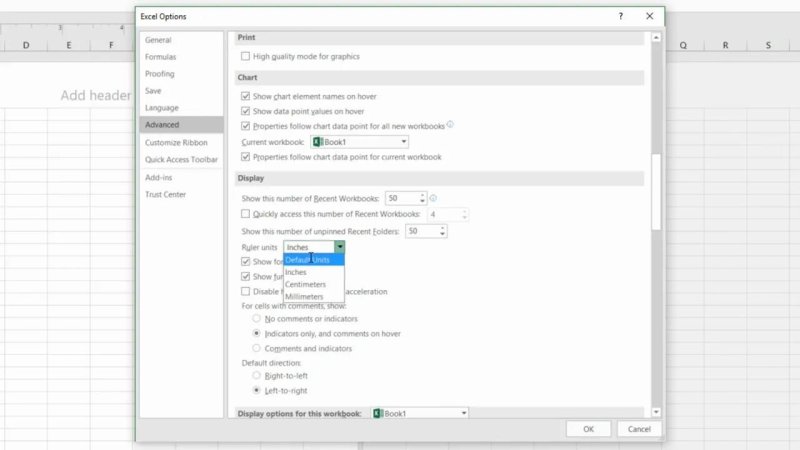The image size is (800, 450).
Task: Click the options scrollbar down arrow
Action: pyautogui.click(x=656, y=412)
